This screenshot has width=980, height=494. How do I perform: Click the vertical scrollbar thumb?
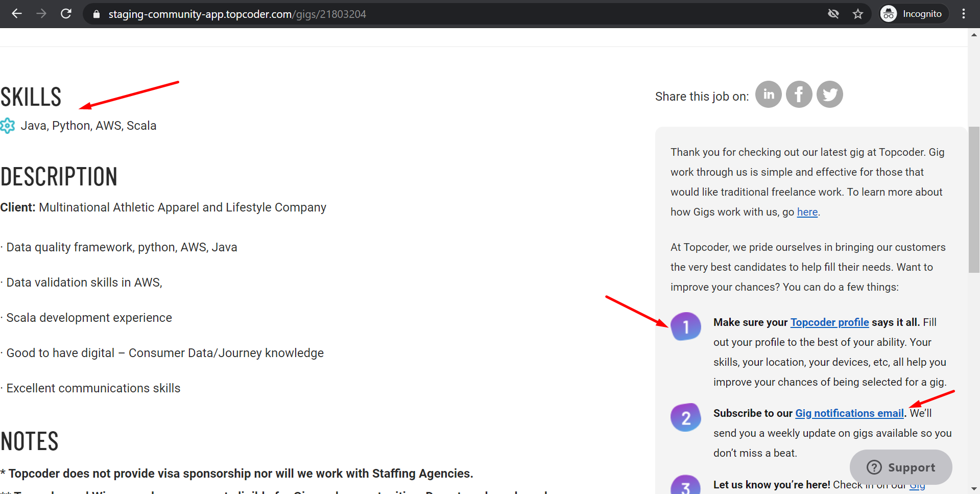tap(974, 199)
